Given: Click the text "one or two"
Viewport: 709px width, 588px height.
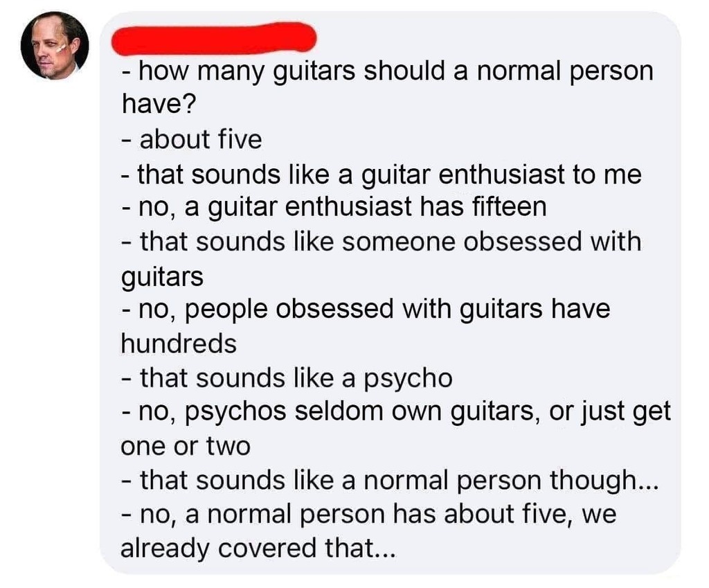Looking at the screenshot, I should pyautogui.click(x=185, y=445).
